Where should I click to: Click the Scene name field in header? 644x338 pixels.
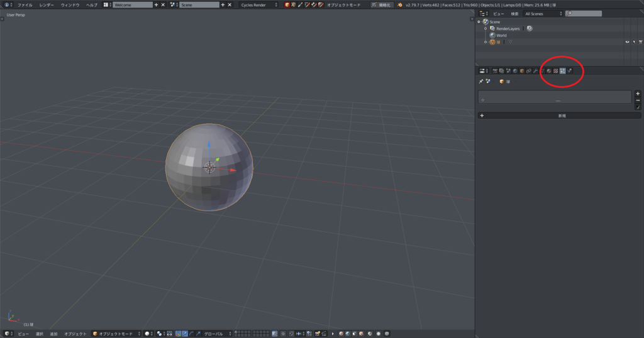[x=199, y=5]
